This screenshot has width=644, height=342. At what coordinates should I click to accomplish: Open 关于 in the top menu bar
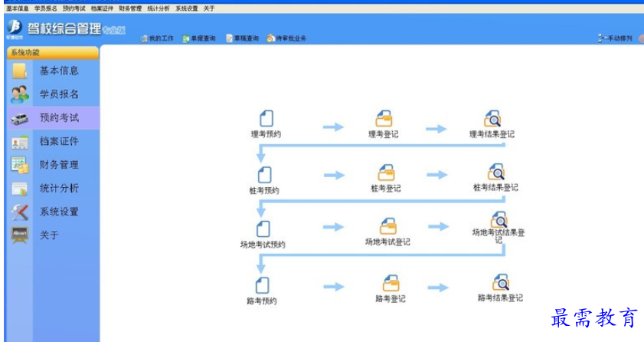[x=209, y=8]
